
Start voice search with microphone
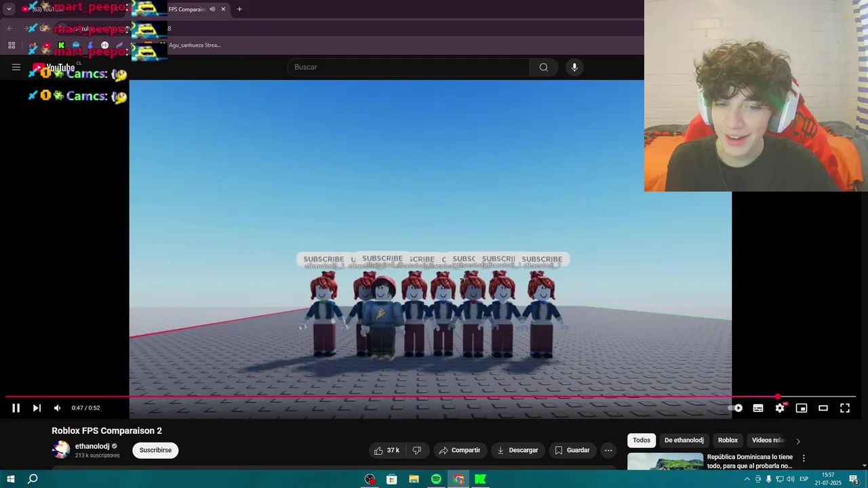point(574,67)
